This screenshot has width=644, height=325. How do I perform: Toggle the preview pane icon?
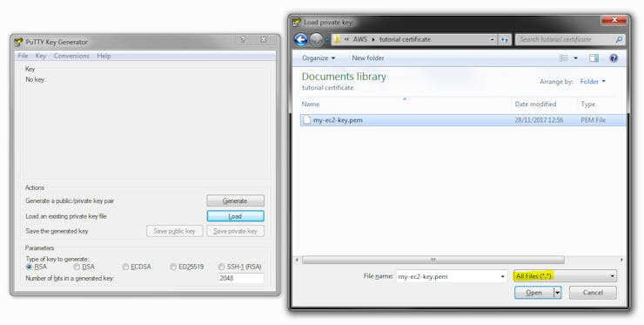(594, 58)
